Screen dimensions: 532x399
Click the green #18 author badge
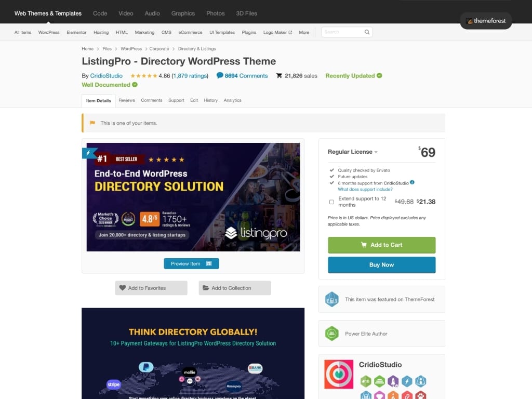[x=366, y=381]
